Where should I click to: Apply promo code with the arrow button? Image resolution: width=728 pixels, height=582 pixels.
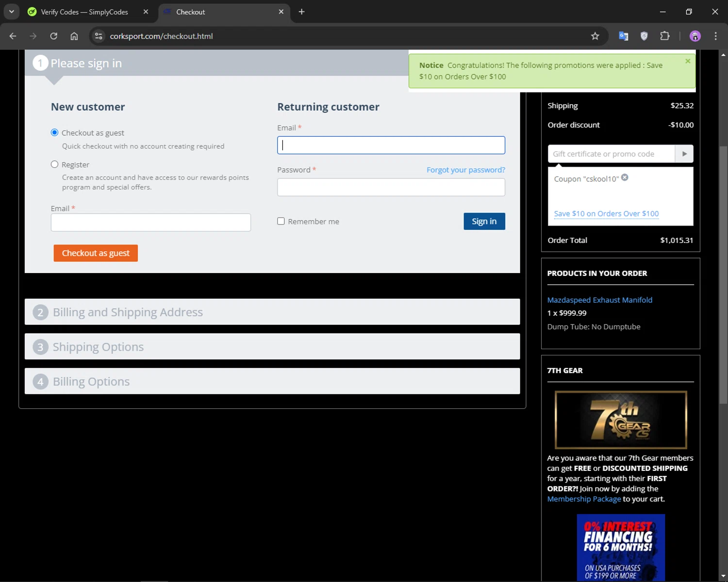click(684, 154)
